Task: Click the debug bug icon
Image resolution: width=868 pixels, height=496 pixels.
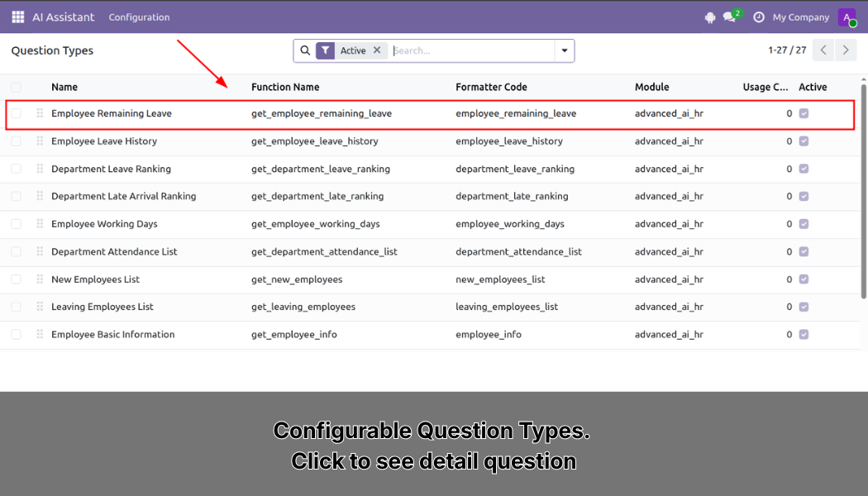Action: coord(710,17)
